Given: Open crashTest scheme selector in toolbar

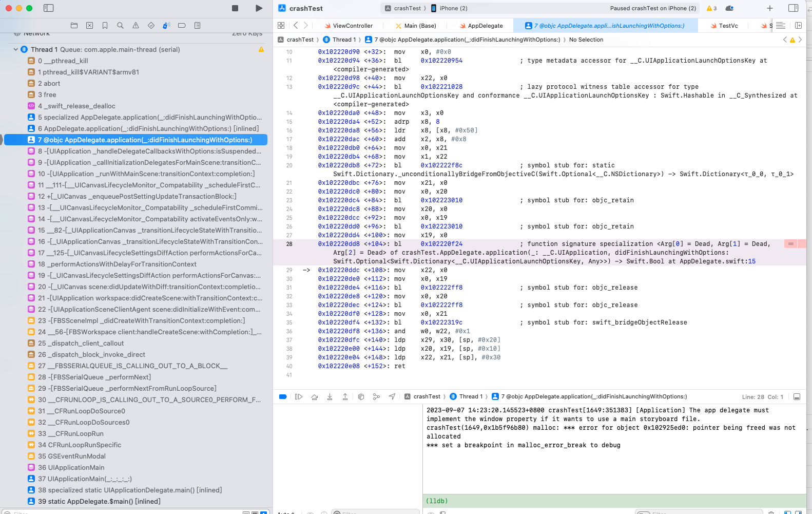Looking at the screenshot, I should [x=403, y=8].
